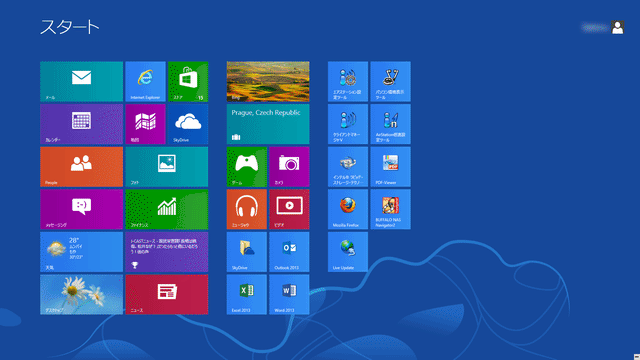Open the Finance (ファイナンス) tile
Screen dimensions: 640x360
pos(167,209)
